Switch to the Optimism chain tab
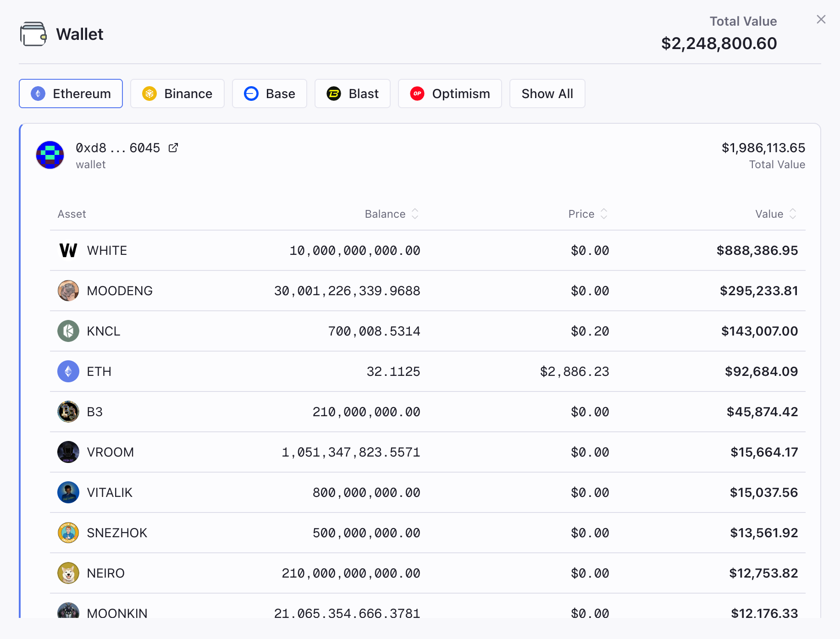Screen dimensions: 840x639 pyautogui.click(x=450, y=94)
